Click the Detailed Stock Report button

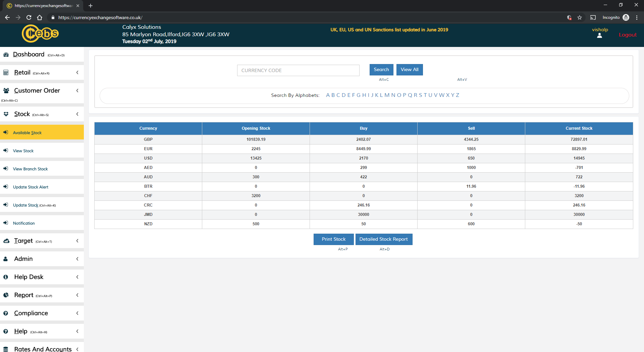click(384, 239)
